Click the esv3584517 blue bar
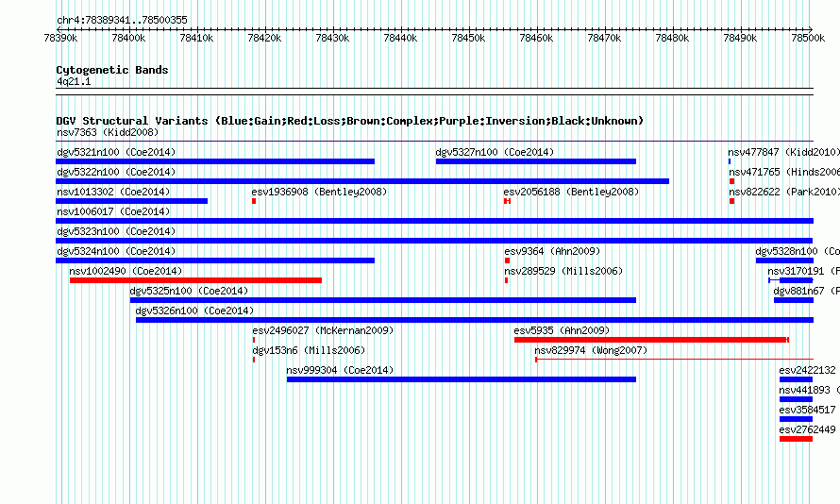 pos(796,419)
